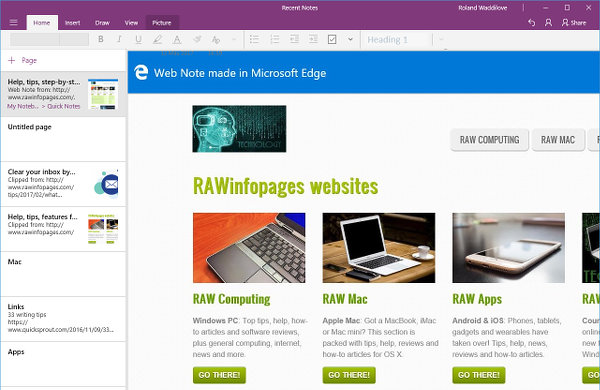
Task: Open the account person icon
Action: (548, 23)
